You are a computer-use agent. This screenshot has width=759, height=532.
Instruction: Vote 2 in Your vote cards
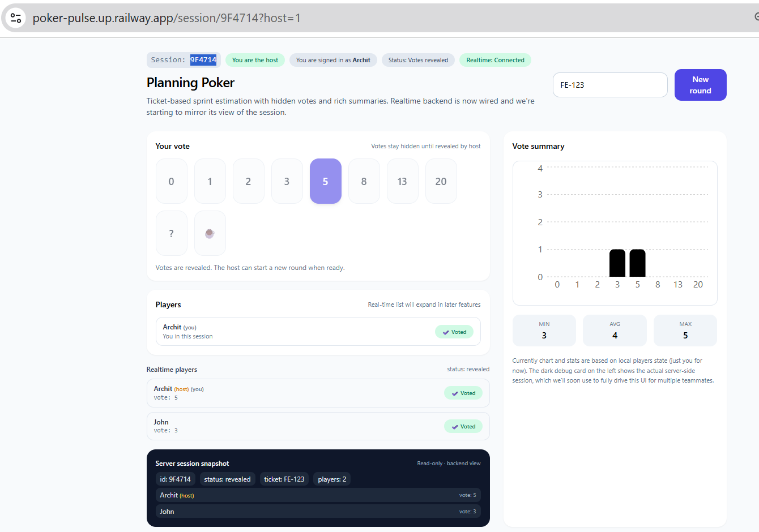(x=248, y=181)
